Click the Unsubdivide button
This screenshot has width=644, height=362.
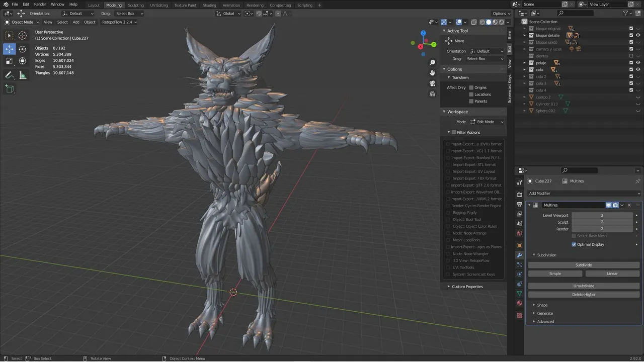coord(584,286)
